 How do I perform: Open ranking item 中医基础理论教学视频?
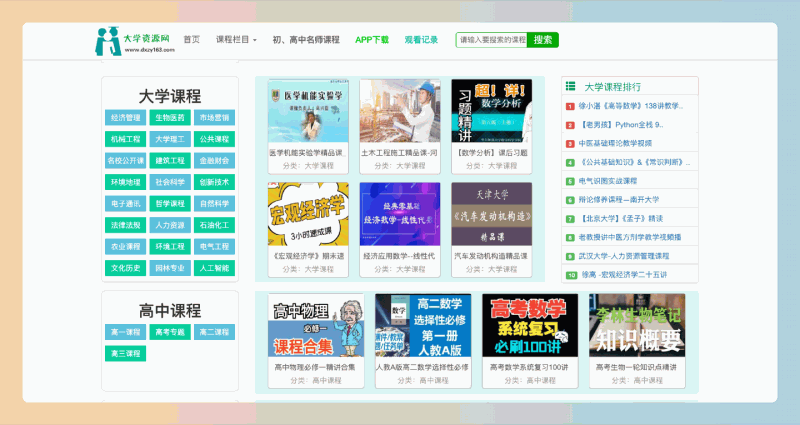point(615,143)
